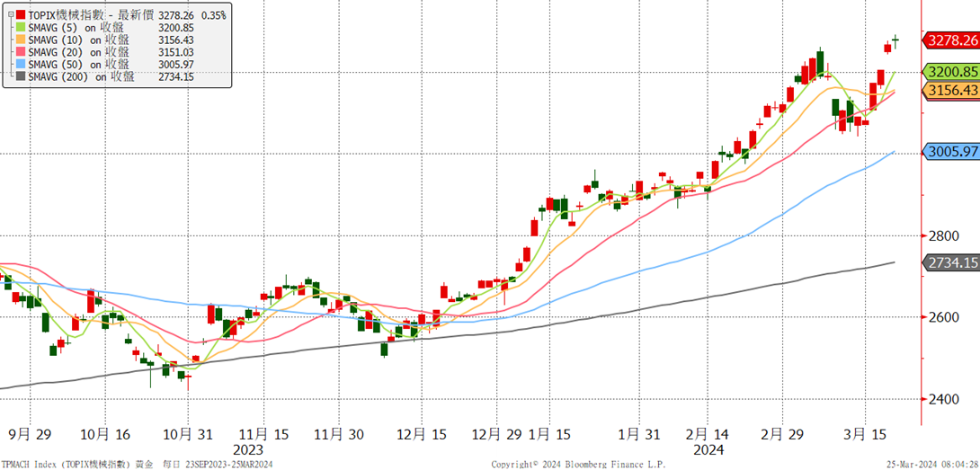Click the 25-Mar-2024 08:04:28 timestamp
The height and width of the screenshot is (470, 980).
tap(931, 465)
